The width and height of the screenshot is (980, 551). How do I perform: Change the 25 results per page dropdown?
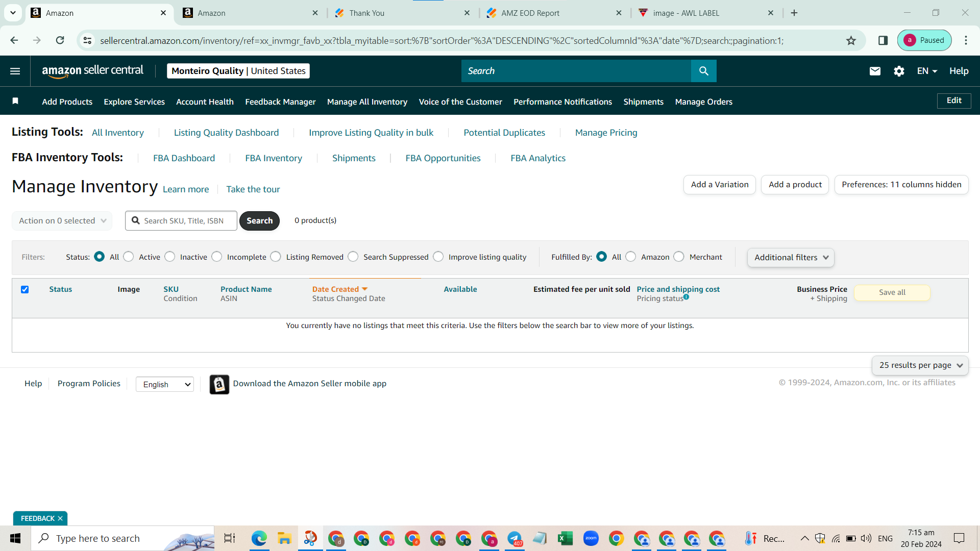tap(920, 365)
